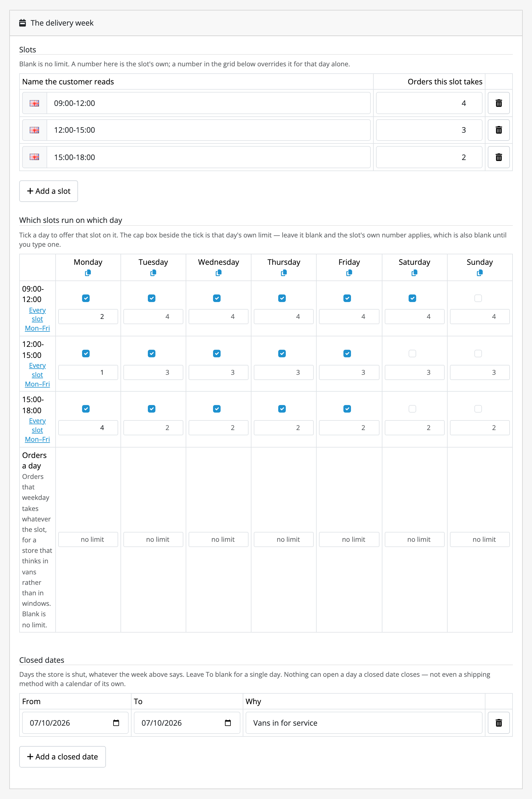Click the copy icon under Saturday
Image resolution: width=532 pixels, height=799 pixels.
coord(414,273)
